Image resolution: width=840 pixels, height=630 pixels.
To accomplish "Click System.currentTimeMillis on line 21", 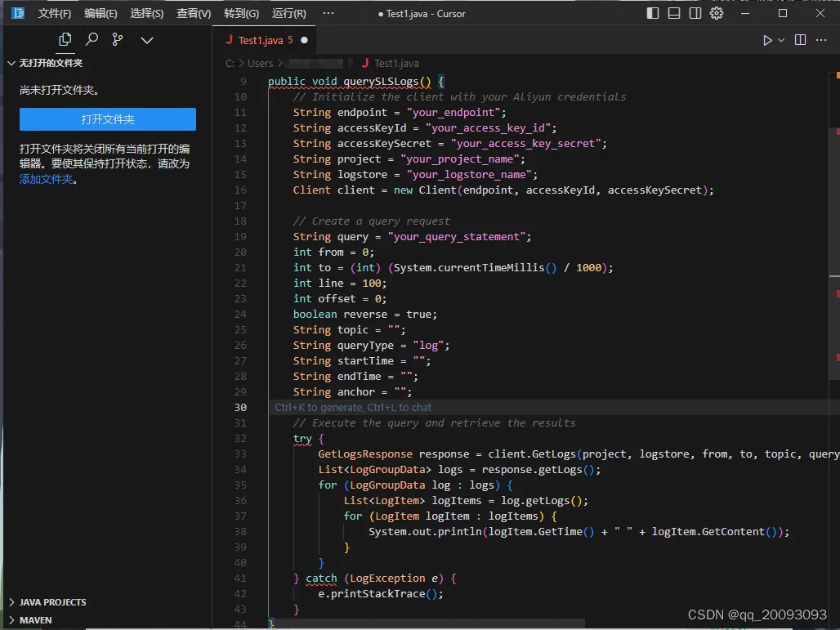I will point(469,268).
